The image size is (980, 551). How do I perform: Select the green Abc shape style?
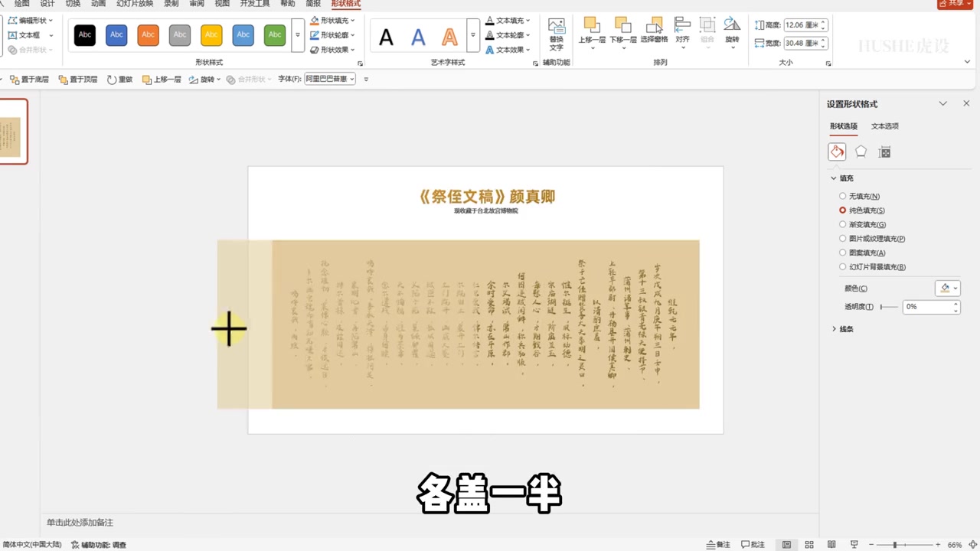[275, 34]
